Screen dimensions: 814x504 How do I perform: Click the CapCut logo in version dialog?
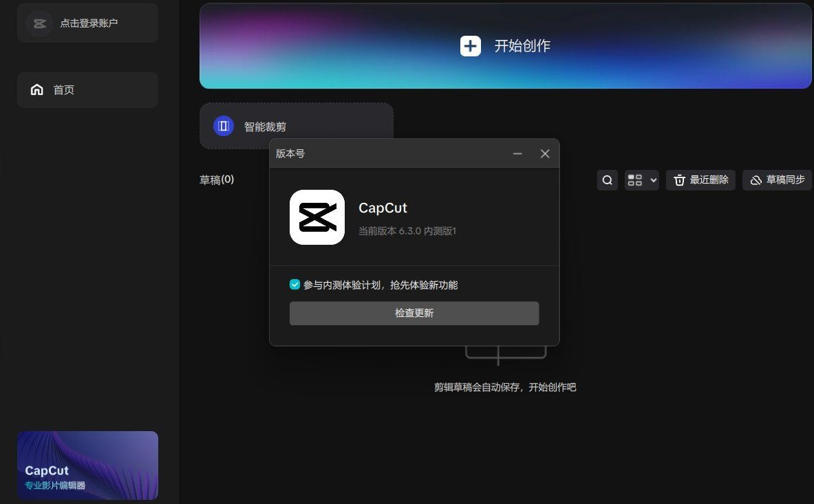(x=317, y=217)
